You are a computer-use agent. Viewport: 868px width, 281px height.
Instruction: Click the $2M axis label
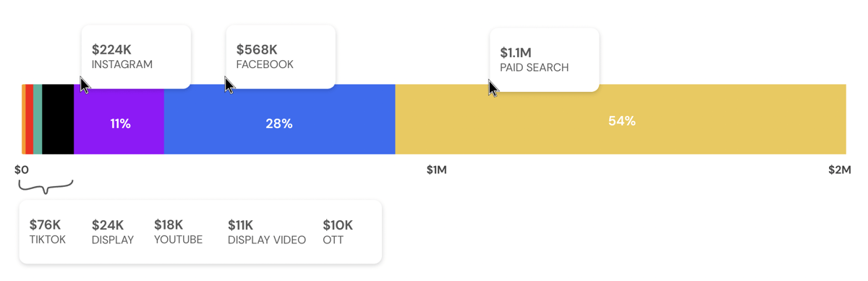[840, 170]
